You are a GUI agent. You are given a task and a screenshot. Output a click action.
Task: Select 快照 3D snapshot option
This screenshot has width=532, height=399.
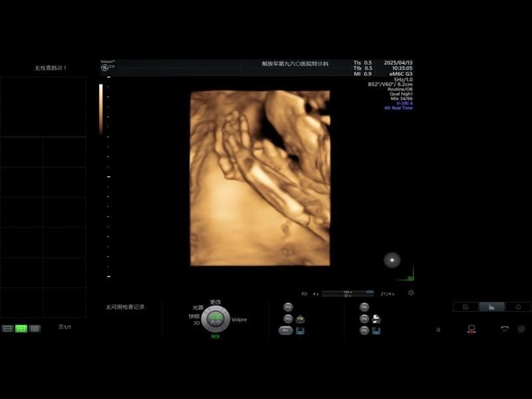pyautogui.click(x=194, y=319)
